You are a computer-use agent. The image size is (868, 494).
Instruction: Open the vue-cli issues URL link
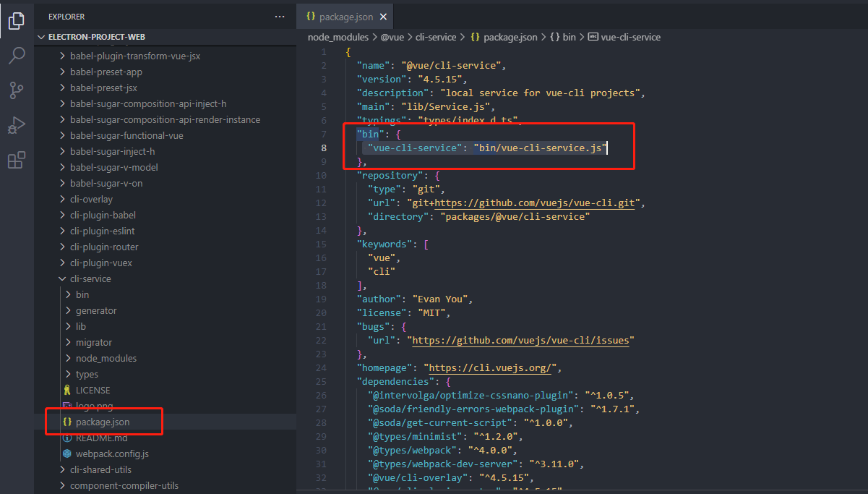[x=521, y=340]
